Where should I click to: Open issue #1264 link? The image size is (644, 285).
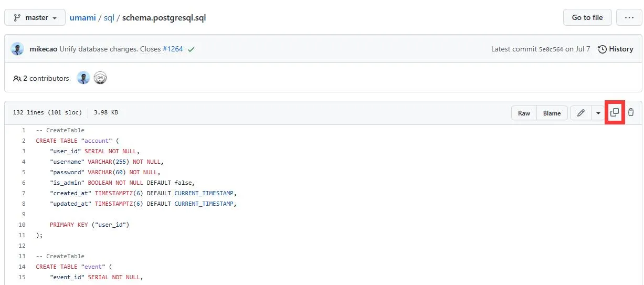(173, 49)
